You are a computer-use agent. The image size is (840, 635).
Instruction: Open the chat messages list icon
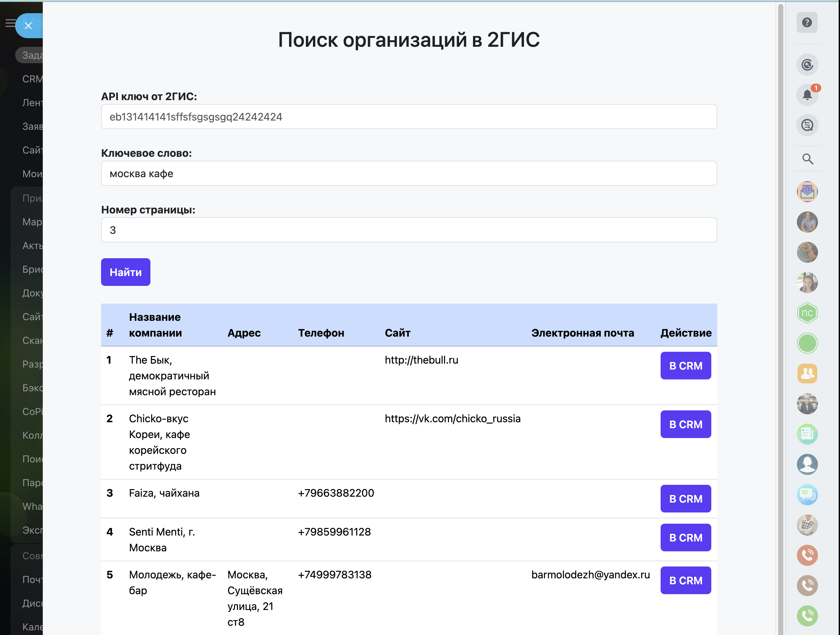pyautogui.click(x=807, y=125)
